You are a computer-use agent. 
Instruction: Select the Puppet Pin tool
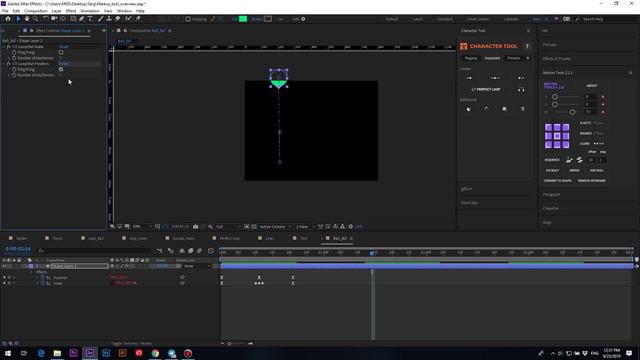[138, 19]
